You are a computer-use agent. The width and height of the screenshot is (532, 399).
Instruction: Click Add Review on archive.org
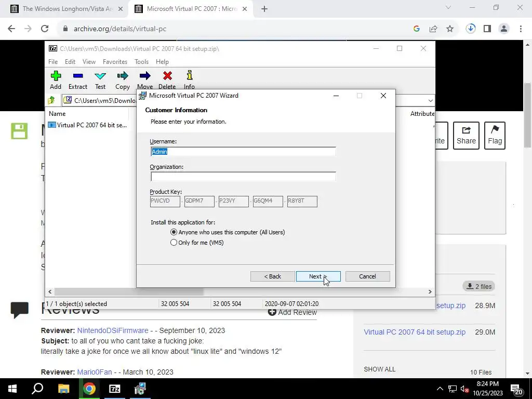tap(293, 312)
